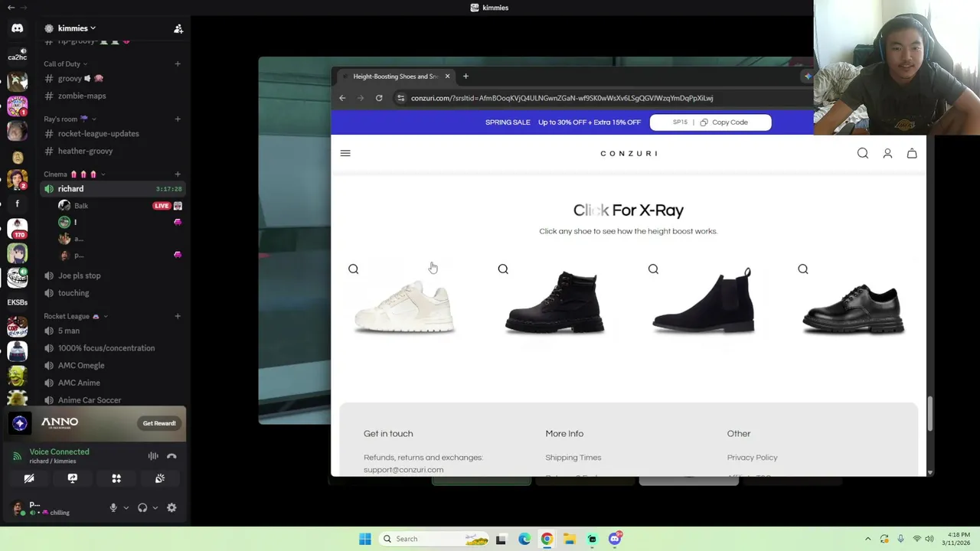Expand microphone input options arrow
The image size is (980, 551).
point(126,507)
